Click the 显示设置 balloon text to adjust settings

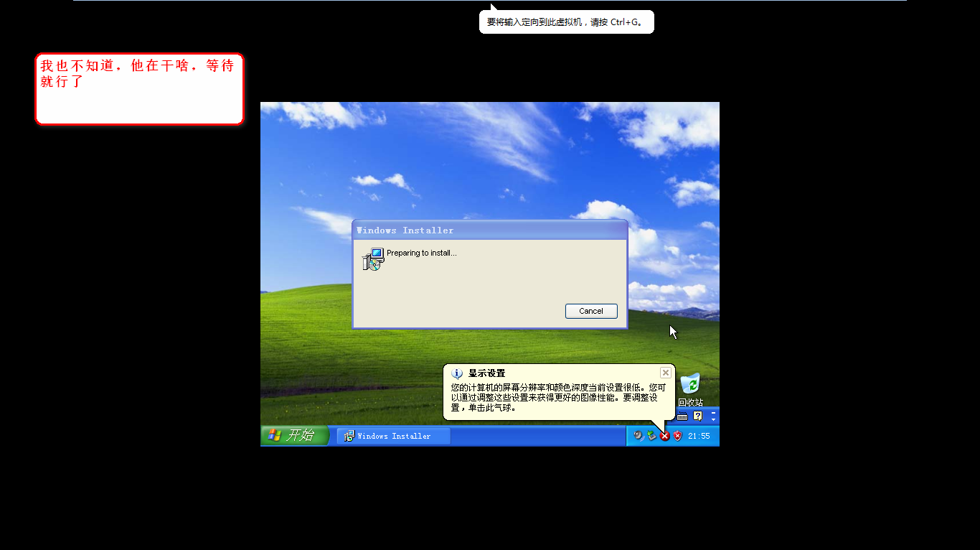click(558, 397)
